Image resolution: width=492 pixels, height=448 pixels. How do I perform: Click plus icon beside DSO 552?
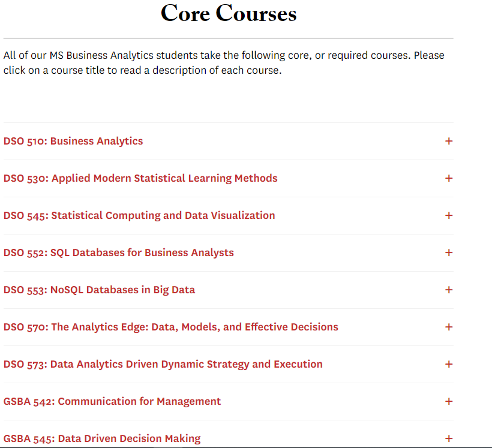[449, 252]
